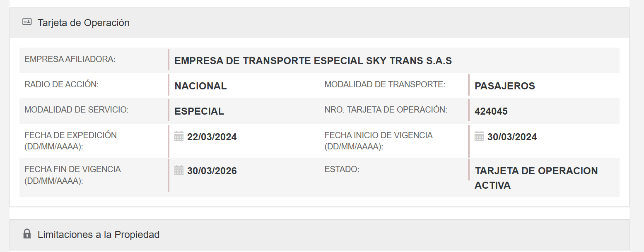The image size is (644, 252).
Task: Click the TARJETA DE OPERACION ACTIVA status
Action: [x=536, y=178]
